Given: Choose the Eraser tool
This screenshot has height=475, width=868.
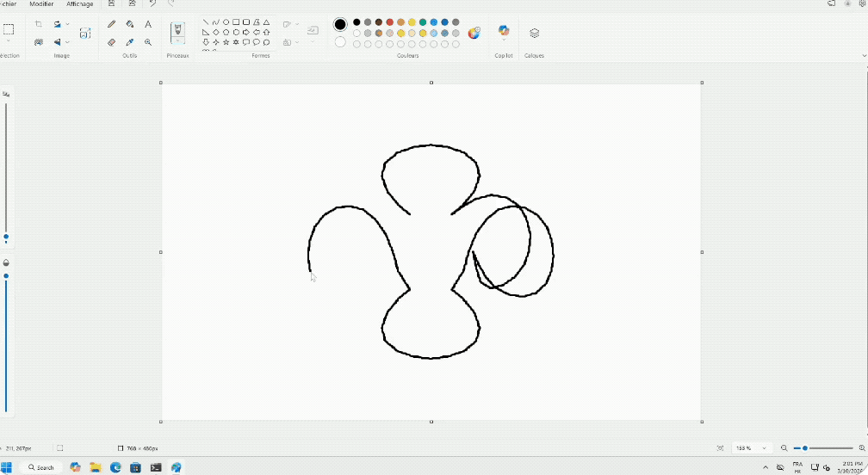Looking at the screenshot, I should coord(111,42).
